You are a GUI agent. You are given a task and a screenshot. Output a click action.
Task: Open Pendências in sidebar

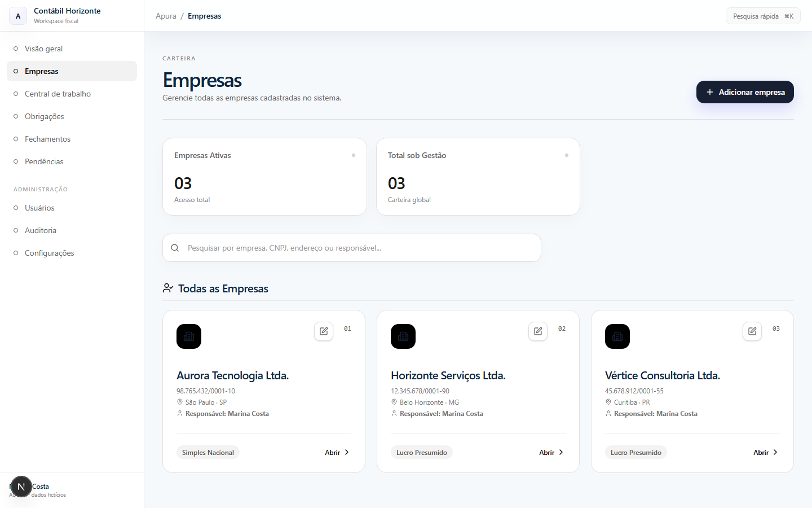click(72, 161)
